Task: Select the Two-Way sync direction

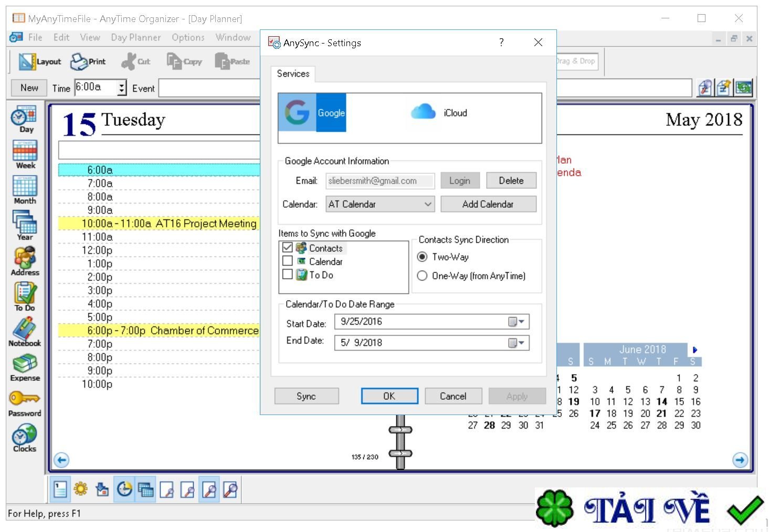Action: 422,257
